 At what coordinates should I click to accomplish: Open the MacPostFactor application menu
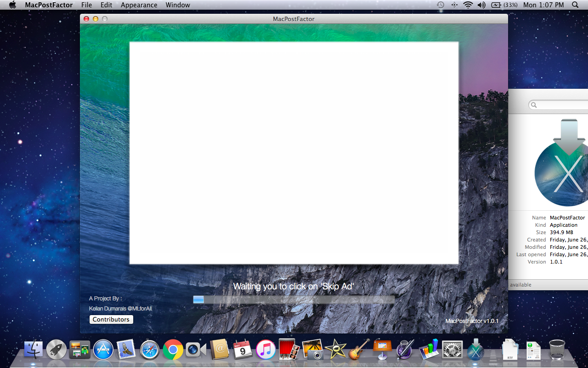click(x=49, y=5)
